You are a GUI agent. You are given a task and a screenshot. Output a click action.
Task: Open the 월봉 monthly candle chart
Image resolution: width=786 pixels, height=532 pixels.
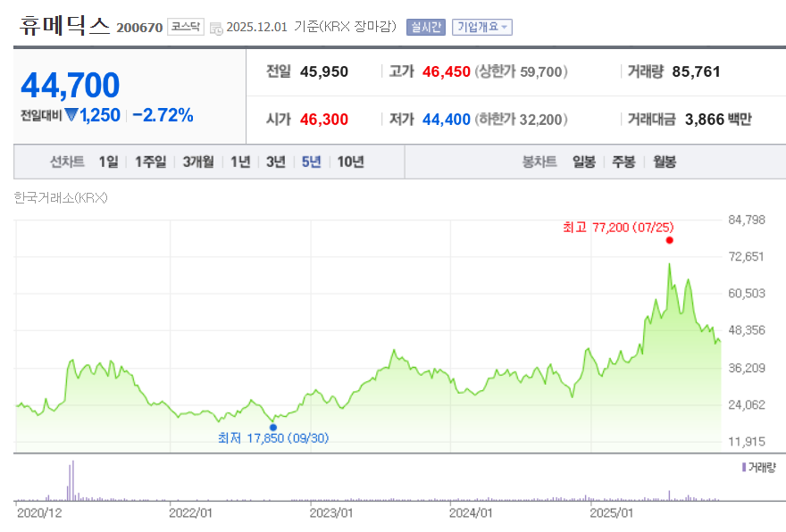point(665,162)
